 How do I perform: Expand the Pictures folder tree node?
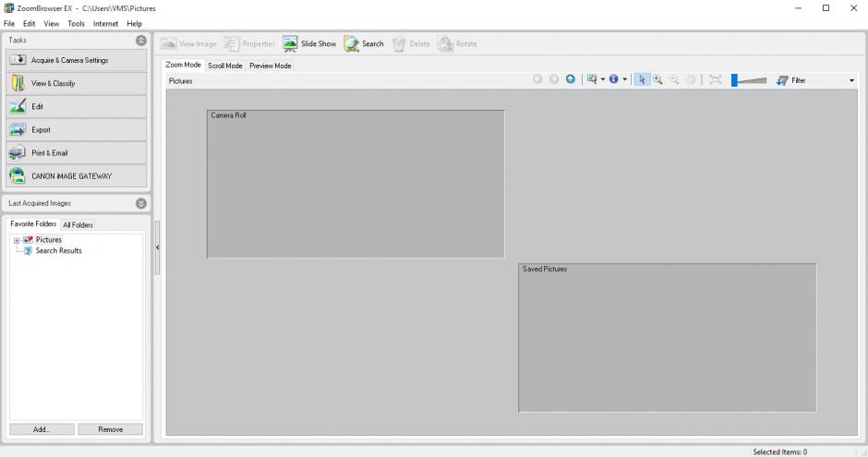(x=16, y=240)
